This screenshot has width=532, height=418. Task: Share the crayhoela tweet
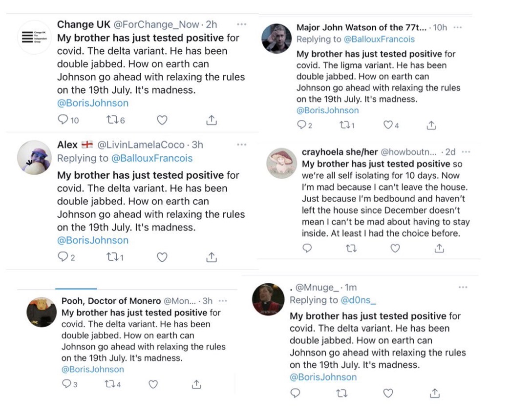point(439,249)
